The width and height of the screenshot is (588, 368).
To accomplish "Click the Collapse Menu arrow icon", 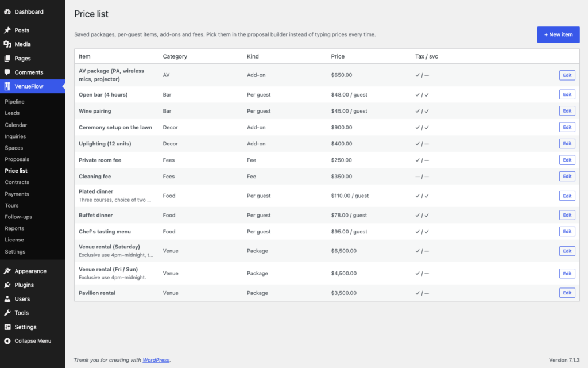I will click(x=7, y=340).
